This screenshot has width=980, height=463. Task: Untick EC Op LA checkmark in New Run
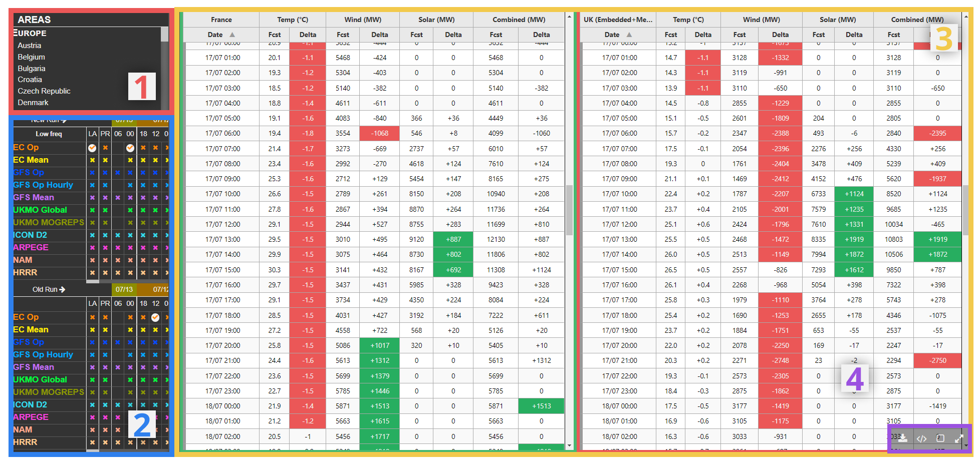tap(92, 148)
